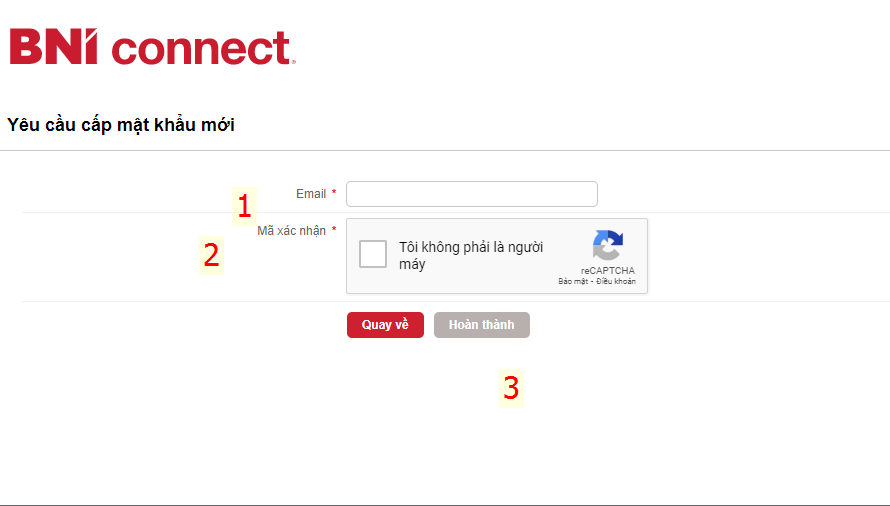Screen dimensions: 890x506
Task: Click the "Yêu cầu cấp mật khẩu mới" heading
Action: coord(121,125)
